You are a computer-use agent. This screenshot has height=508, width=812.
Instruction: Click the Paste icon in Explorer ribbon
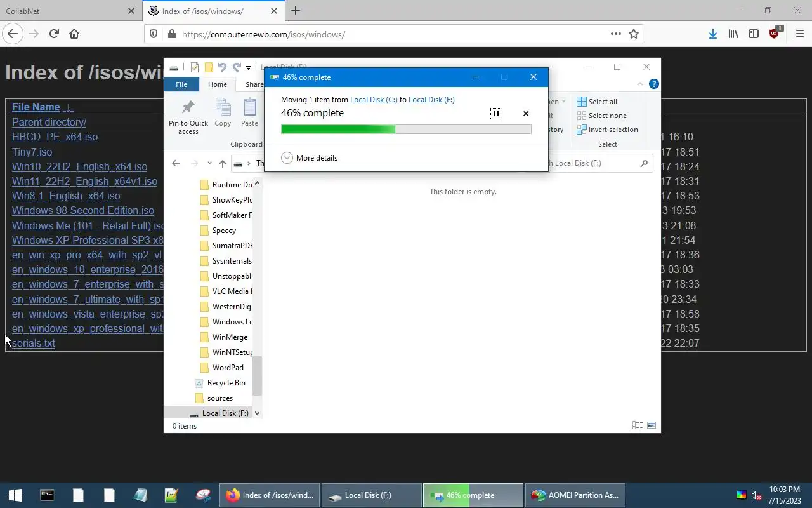pos(249,113)
